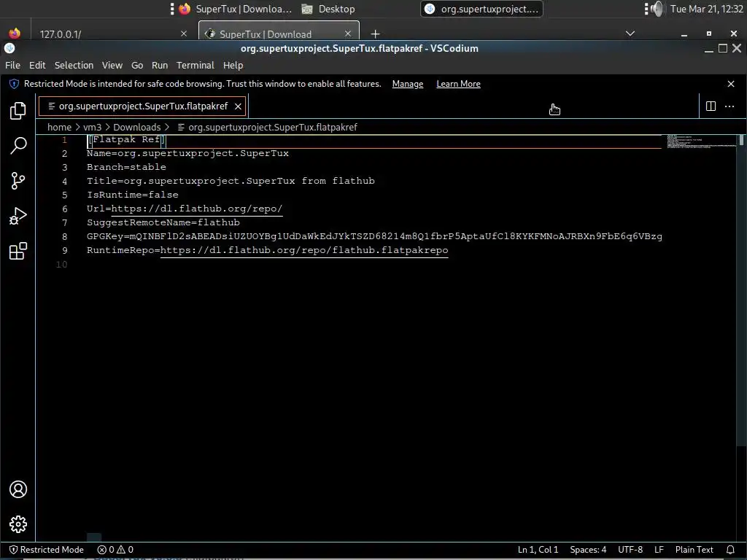Click the Manage link in trust banner
The image size is (747, 560).
point(407,84)
